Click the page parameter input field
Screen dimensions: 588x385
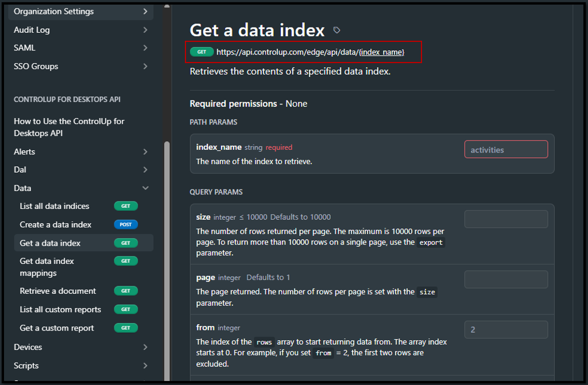(x=506, y=279)
